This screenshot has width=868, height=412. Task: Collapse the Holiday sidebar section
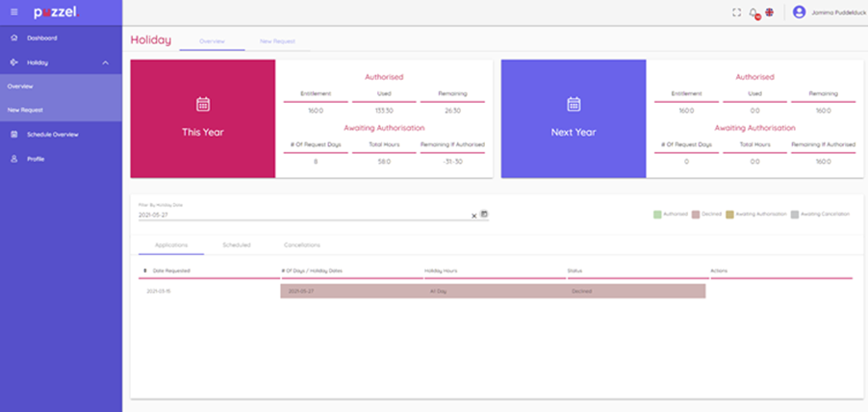point(105,63)
